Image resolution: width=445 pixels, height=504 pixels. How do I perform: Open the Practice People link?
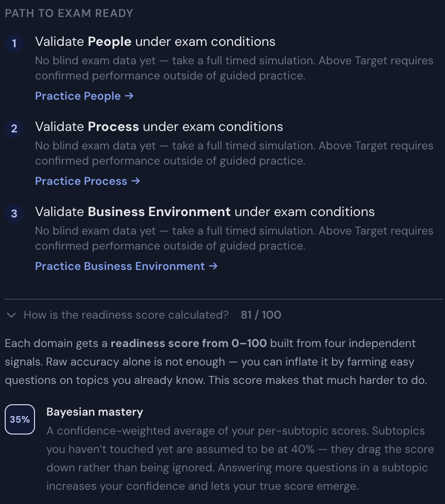(78, 96)
